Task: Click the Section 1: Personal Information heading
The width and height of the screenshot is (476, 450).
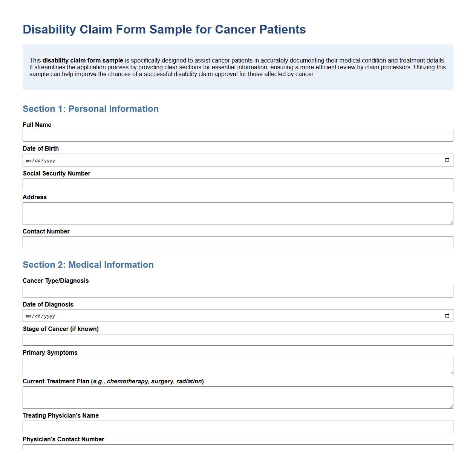Action: (90, 109)
